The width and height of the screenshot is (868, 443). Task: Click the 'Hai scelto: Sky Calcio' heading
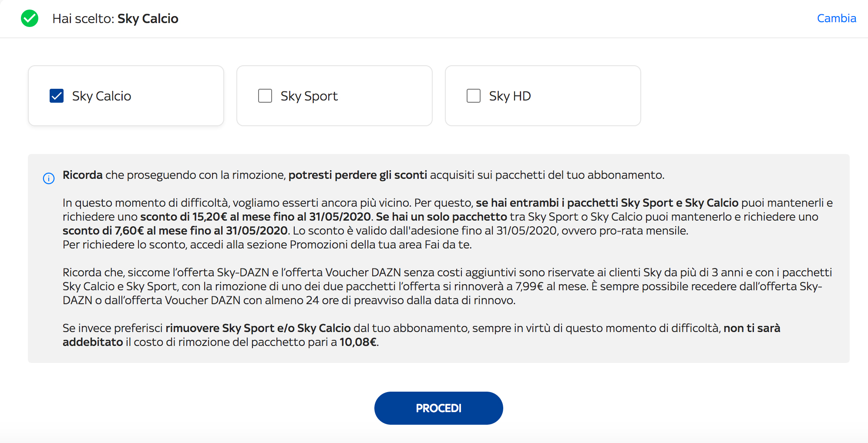(115, 19)
